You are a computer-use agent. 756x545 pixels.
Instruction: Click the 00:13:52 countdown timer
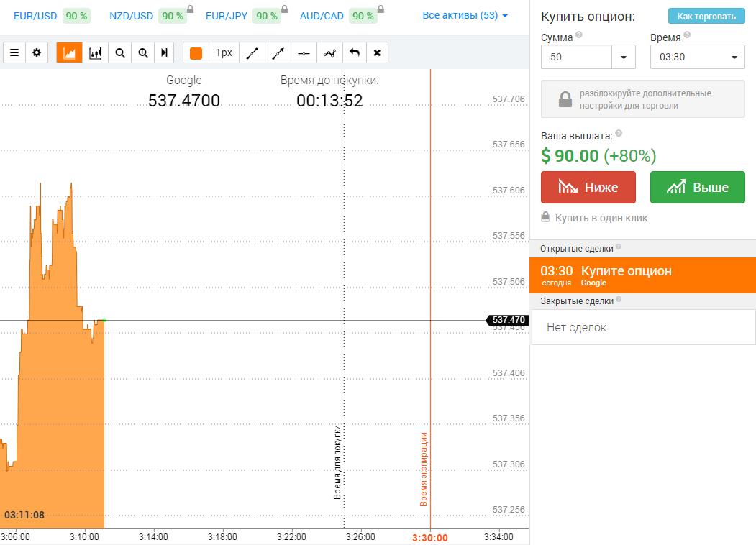coord(329,100)
